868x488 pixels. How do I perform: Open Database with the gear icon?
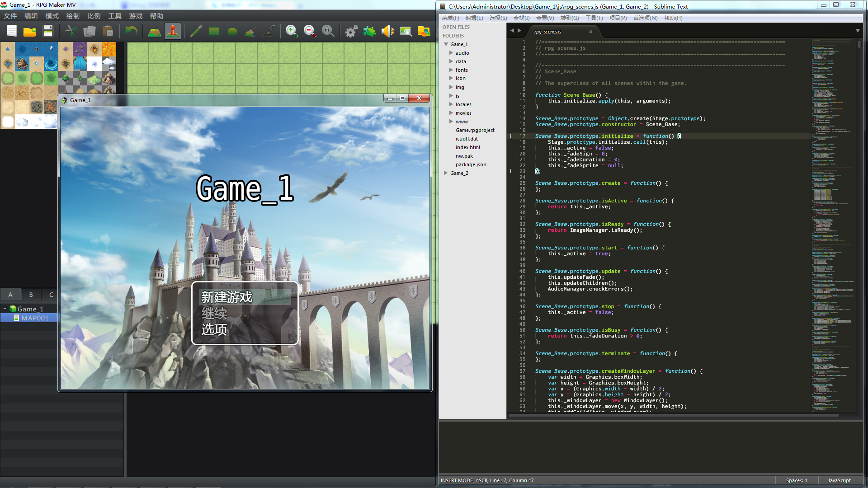click(351, 31)
